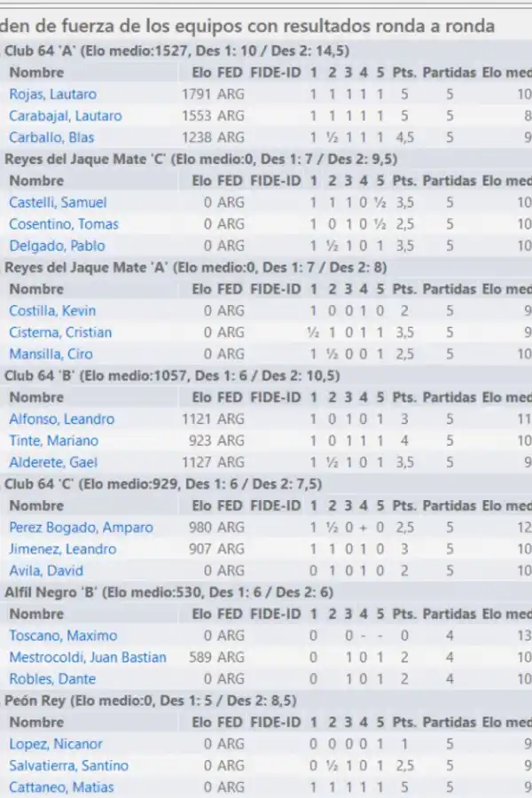Viewport: 532px width, 798px height.
Task: Click the Carabajal, Lautaro player link
Action: click(x=65, y=115)
